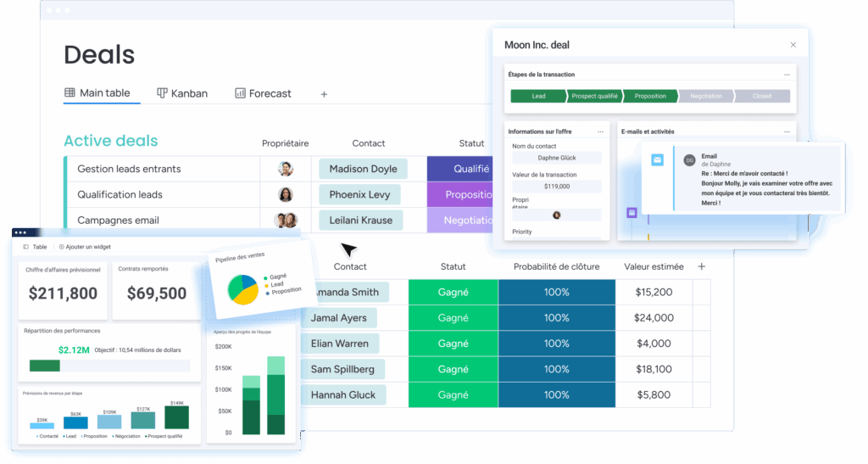Add a new view with plus icon
The width and height of the screenshot is (868, 464).
[x=324, y=94]
